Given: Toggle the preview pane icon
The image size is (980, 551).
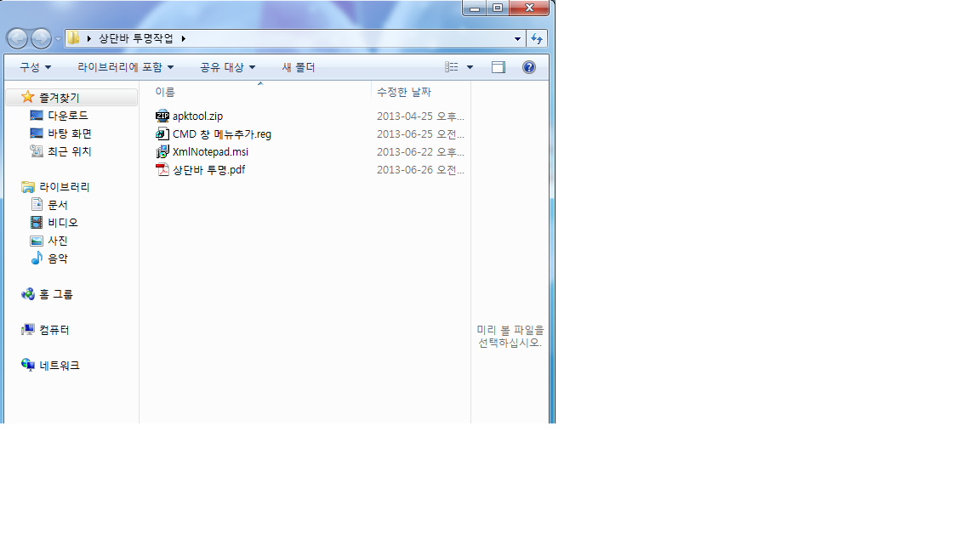Looking at the screenshot, I should [499, 67].
